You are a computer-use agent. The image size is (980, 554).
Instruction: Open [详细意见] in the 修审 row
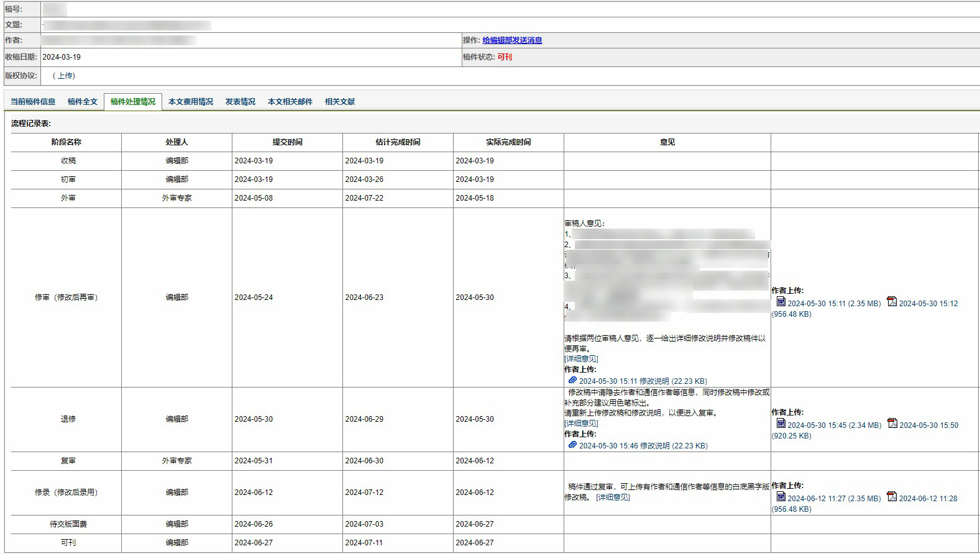(x=581, y=359)
